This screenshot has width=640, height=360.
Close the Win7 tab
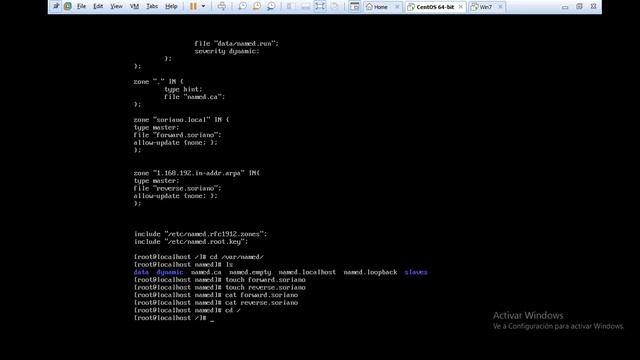[500, 7]
